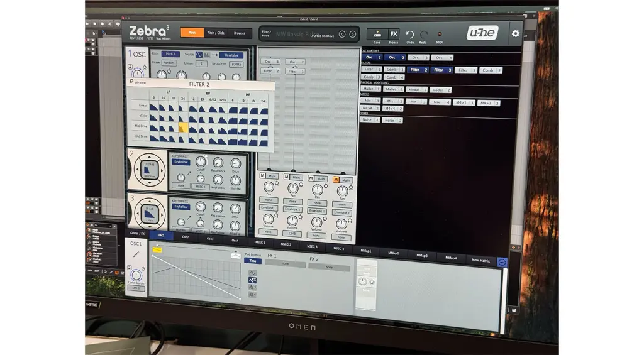Add the Comb 2 module from the list
Viewport: 644px width, 355px height.
(x=490, y=70)
